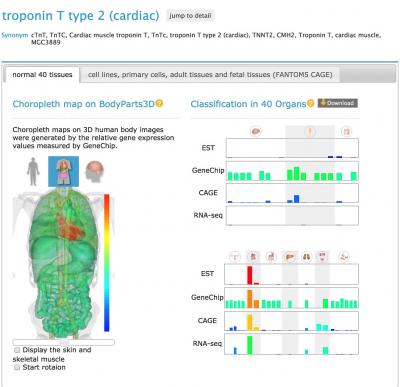Select the full body silhouette view
400x387 pixels.
click(x=33, y=171)
